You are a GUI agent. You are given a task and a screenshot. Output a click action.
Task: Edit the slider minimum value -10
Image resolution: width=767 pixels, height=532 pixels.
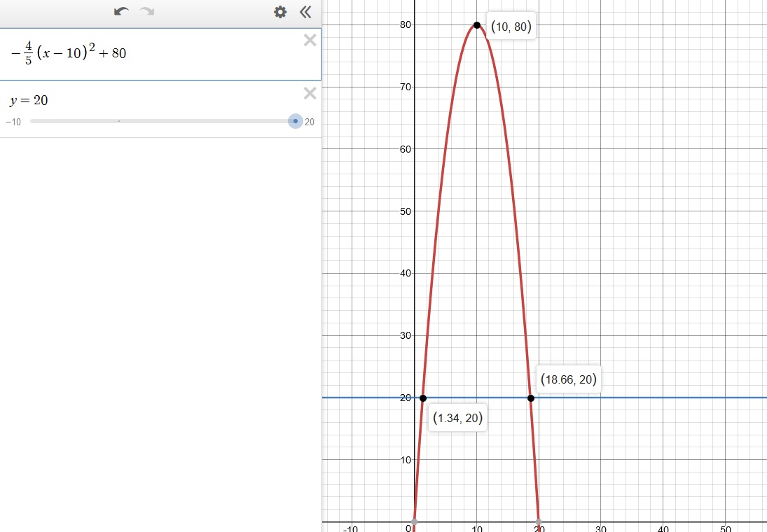click(x=13, y=122)
